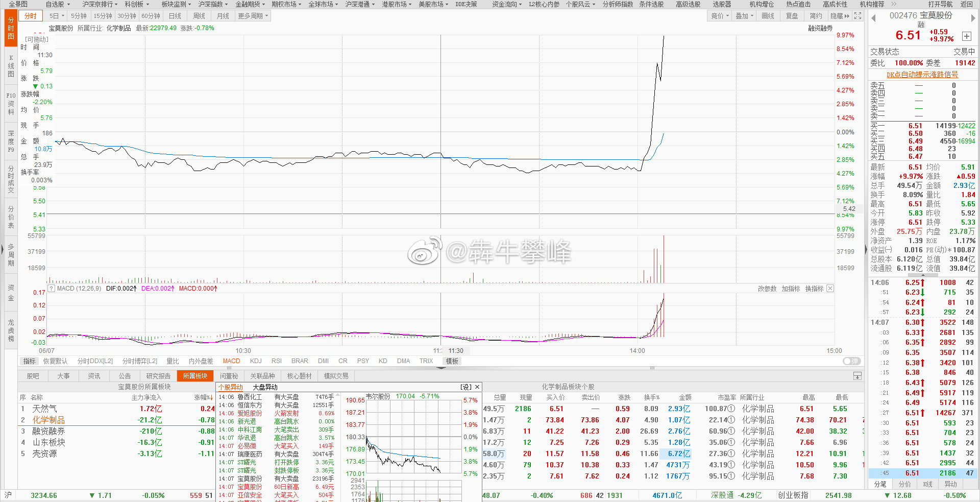
Task: Go to next stock with right arrow
Action: point(973,18)
